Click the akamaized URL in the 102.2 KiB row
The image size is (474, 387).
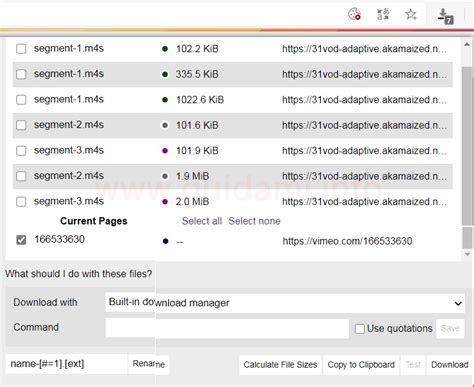coord(364,49)
